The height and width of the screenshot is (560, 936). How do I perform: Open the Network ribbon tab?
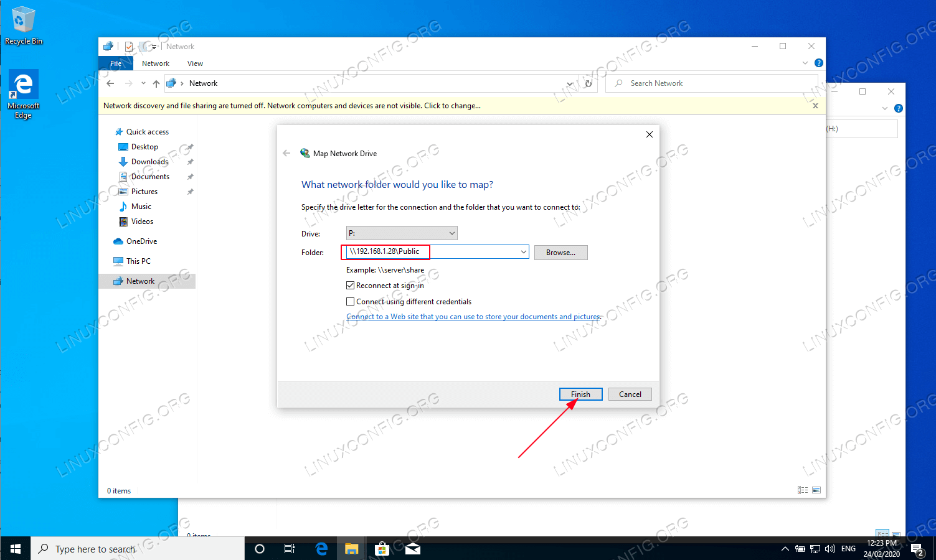[156, 63]
